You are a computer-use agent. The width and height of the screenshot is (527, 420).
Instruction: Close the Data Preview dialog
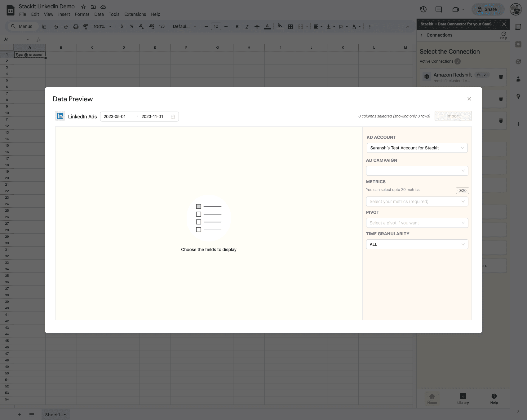pyautogui.click(x=469, y=99)
